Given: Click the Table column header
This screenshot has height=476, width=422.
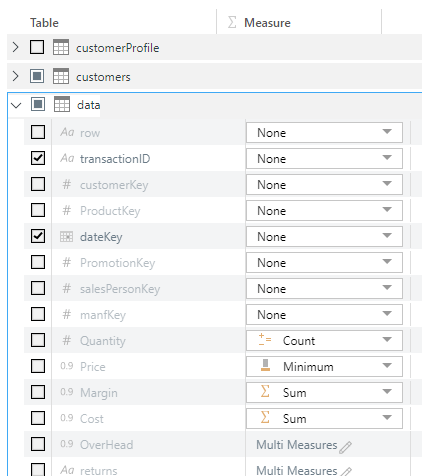Looking at the screenshot, I should coord(44,23).
